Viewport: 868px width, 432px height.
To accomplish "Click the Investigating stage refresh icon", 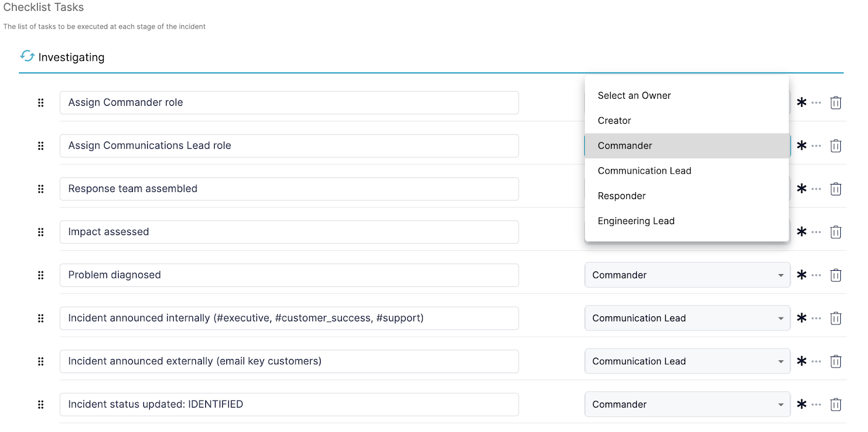I will [27, 56].
